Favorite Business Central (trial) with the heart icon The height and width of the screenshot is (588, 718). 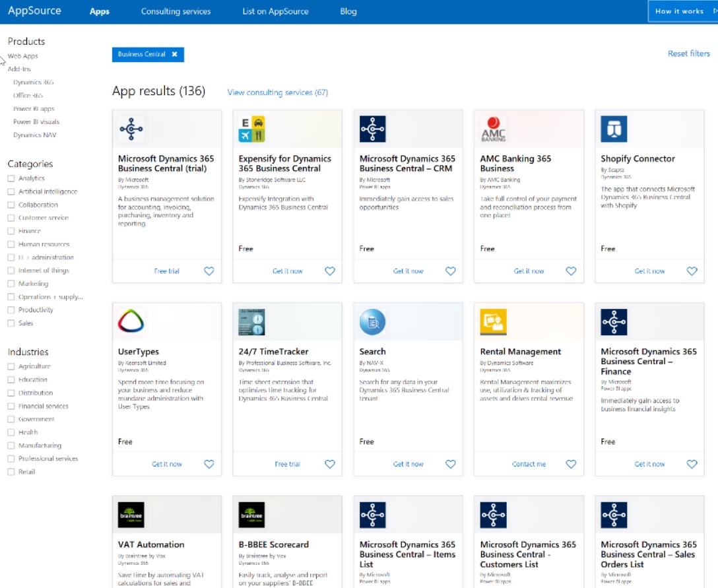(209, 271)
